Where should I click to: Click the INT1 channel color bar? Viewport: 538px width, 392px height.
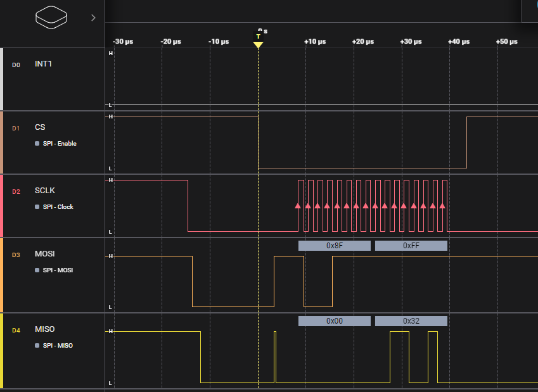point(1,79)
